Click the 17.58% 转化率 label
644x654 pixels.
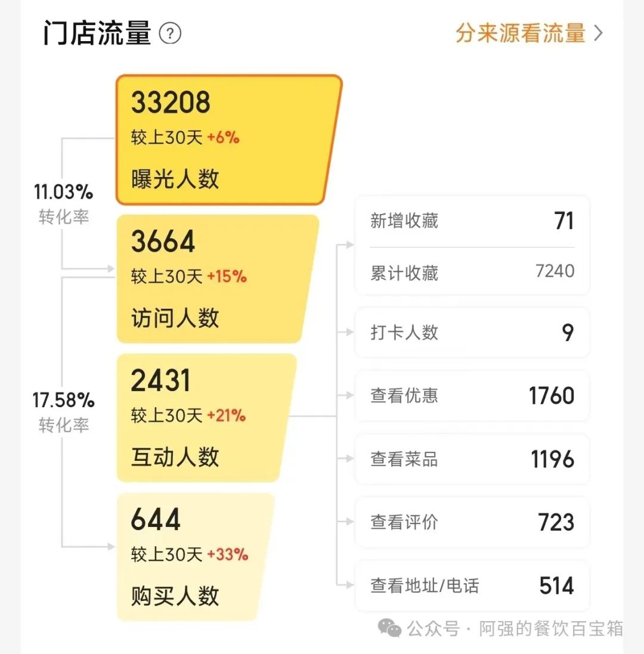pyautogui.click(x=63, y=412)
